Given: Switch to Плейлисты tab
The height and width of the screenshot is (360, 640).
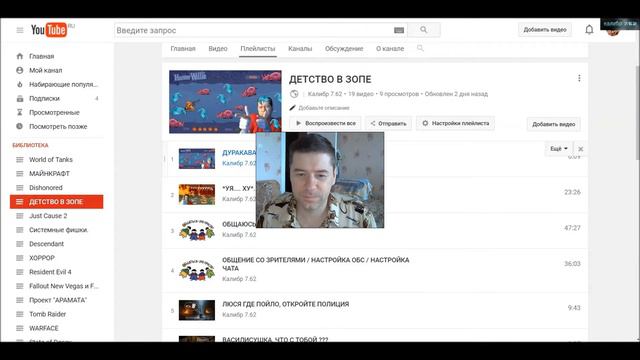Looking at the screenshot, I should point(258,49).
